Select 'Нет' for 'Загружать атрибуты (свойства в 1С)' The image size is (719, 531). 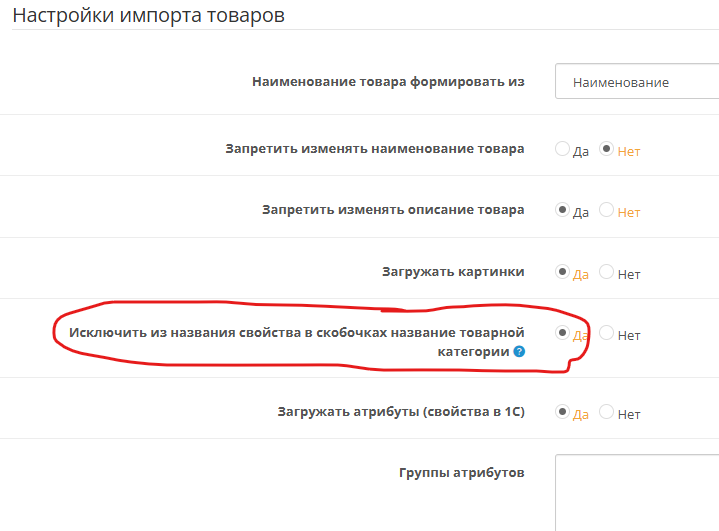[x=606, y=411]
